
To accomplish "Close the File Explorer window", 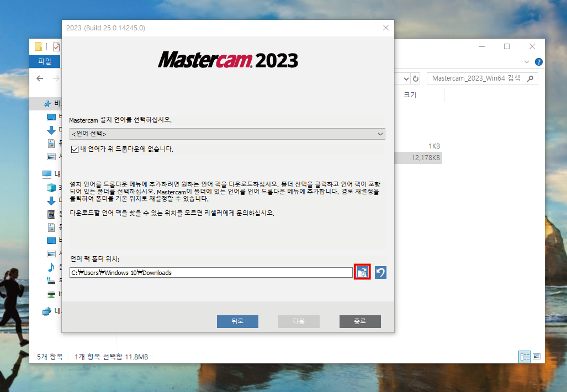I will (x=532, y=46).
